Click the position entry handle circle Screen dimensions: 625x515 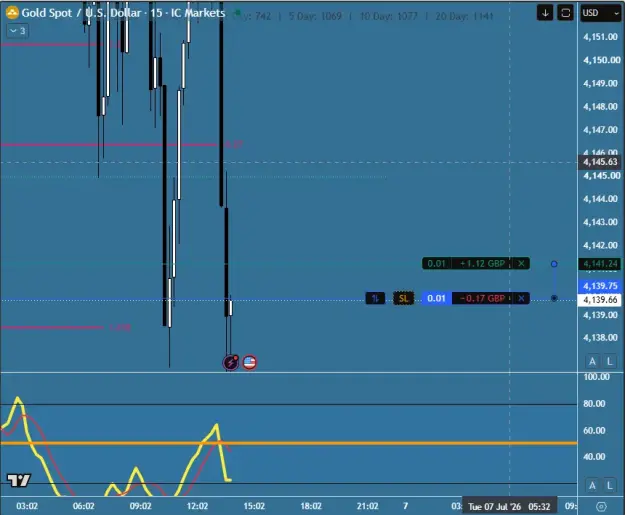(554, 298)
